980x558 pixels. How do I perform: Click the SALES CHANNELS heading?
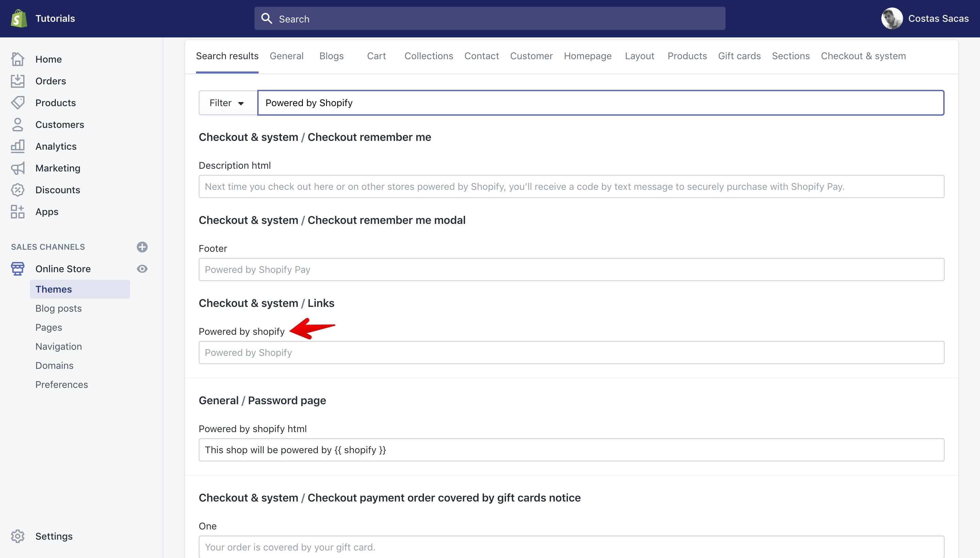pos(48,247)
